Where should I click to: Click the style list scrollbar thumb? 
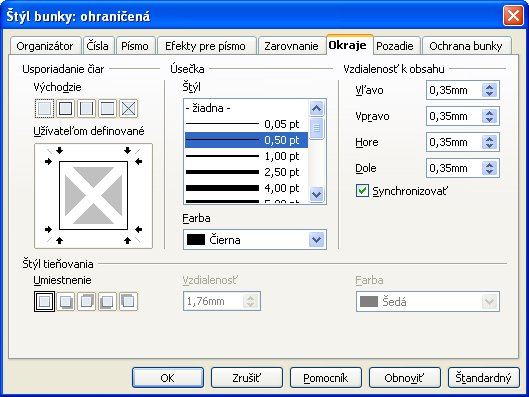pyautogui.click(x=316, y=128)
